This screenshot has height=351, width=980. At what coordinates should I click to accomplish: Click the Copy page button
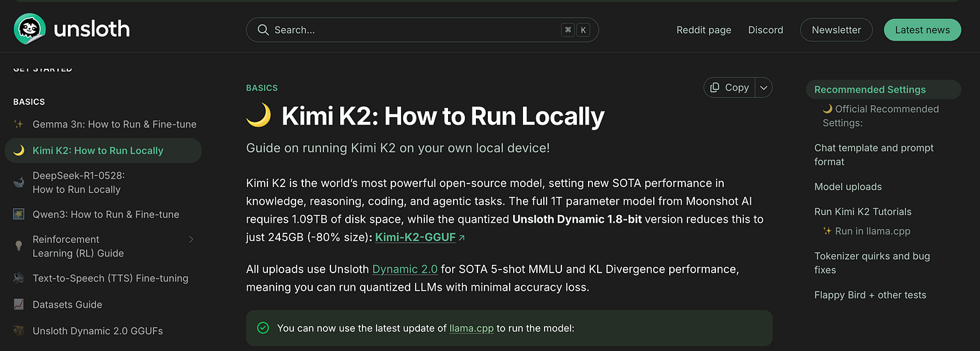coord(729,88)
